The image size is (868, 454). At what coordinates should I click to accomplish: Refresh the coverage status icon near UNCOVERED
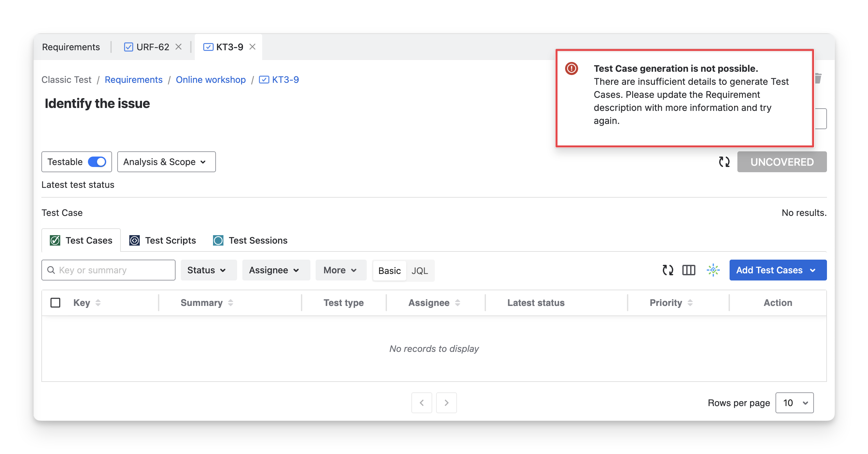click(x=724, y=162)
